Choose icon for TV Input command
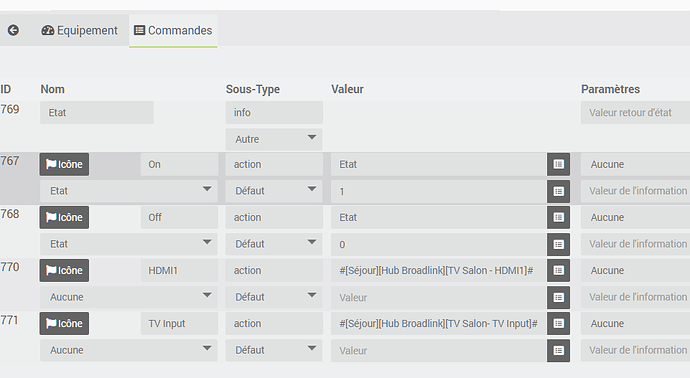This screenshot has width=690, height=378. click(x=64, y=323)
